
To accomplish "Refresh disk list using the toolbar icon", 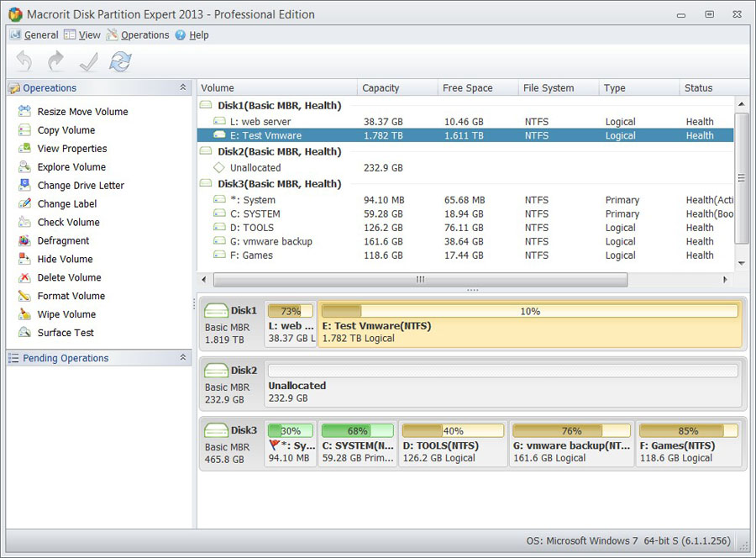I will pos(118,61).
